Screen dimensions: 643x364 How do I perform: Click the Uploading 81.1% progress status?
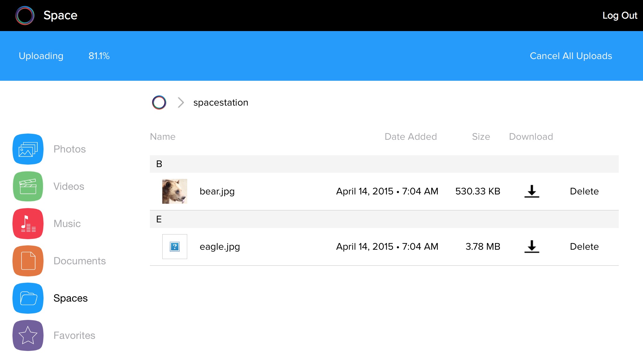pos(64,56)
